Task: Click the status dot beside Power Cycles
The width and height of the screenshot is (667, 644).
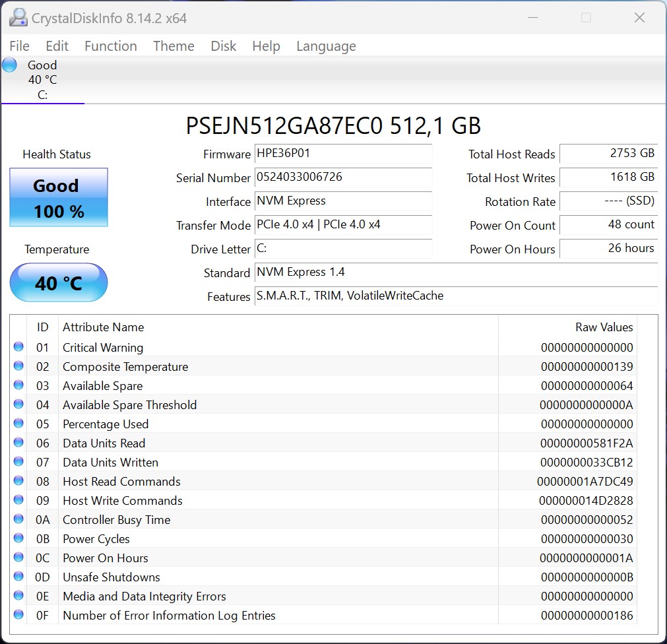Action: (18, 538)
